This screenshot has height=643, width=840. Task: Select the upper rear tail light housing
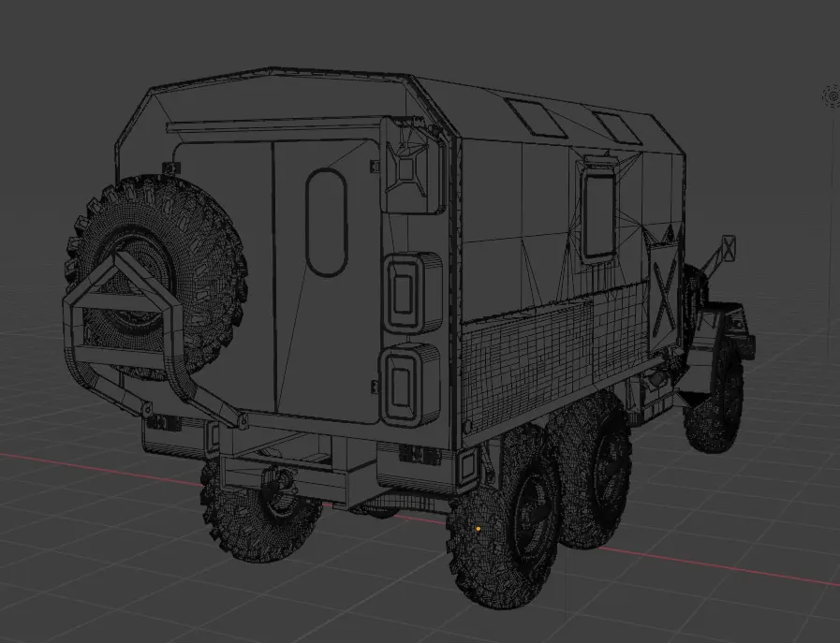click(411, 293)
